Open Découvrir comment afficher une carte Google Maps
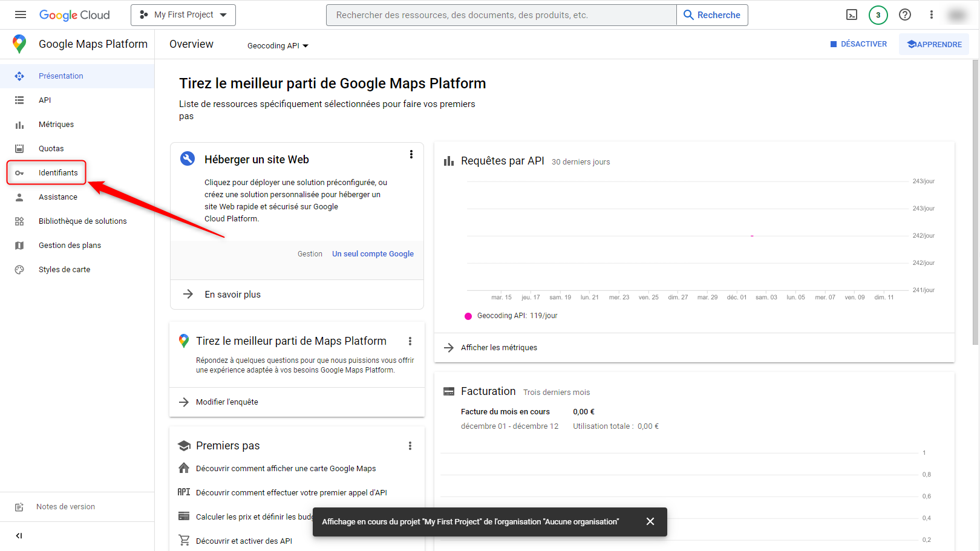980x551 pixels. coord(286,469)
